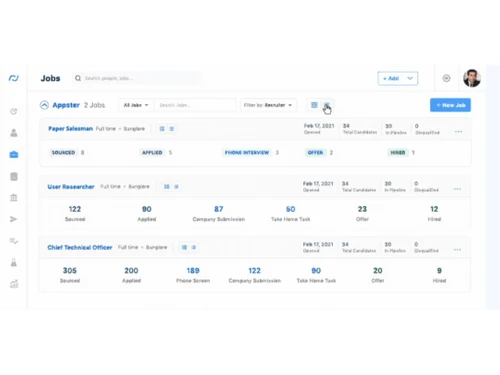Open the flask icon in the sidebar
This screenshot has width=500, height=375.
(14, 263)
